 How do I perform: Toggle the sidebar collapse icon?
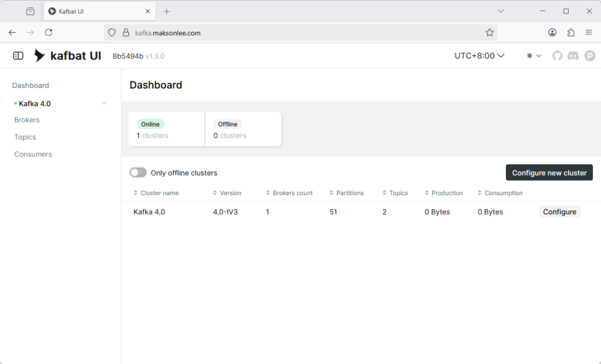pyautogui.click(x=18, y=56)
